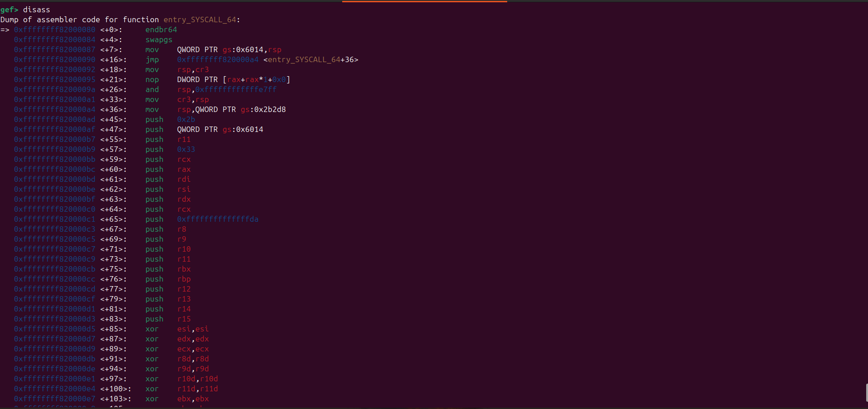Viewport: 868px width, 409px height.
Task: Click the constant 0xffffffffffffffda
Action: tap(218, 219)
